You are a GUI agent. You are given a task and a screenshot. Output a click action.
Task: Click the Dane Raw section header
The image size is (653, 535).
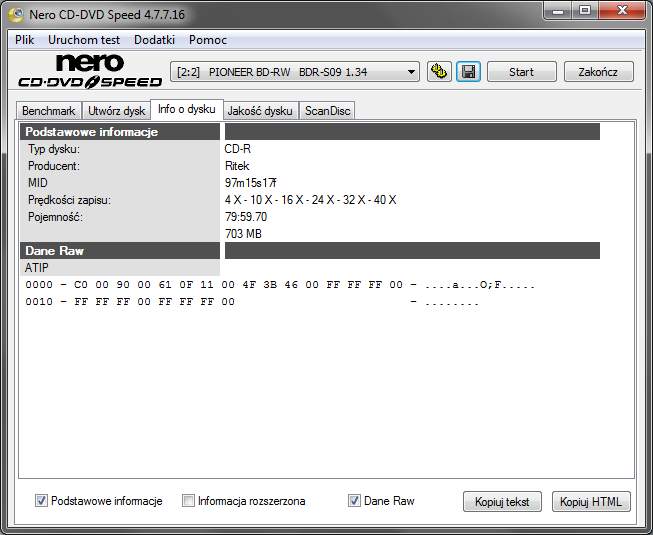pyautogui.click(x=120, y=251)
